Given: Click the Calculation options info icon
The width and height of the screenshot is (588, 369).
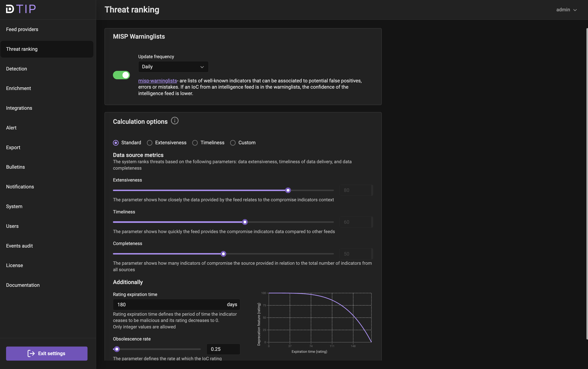Looking at the screenshot, I should pos(175,121).
